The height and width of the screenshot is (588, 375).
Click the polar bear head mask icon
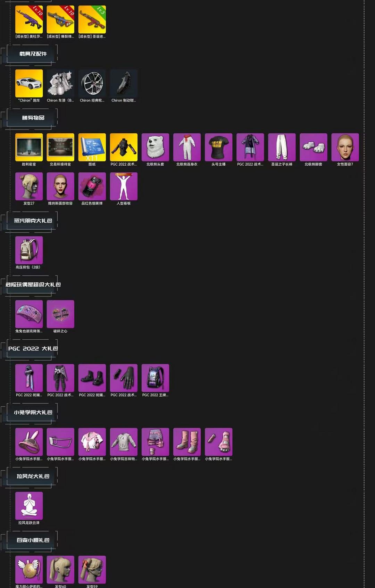[x=155, y=147]
